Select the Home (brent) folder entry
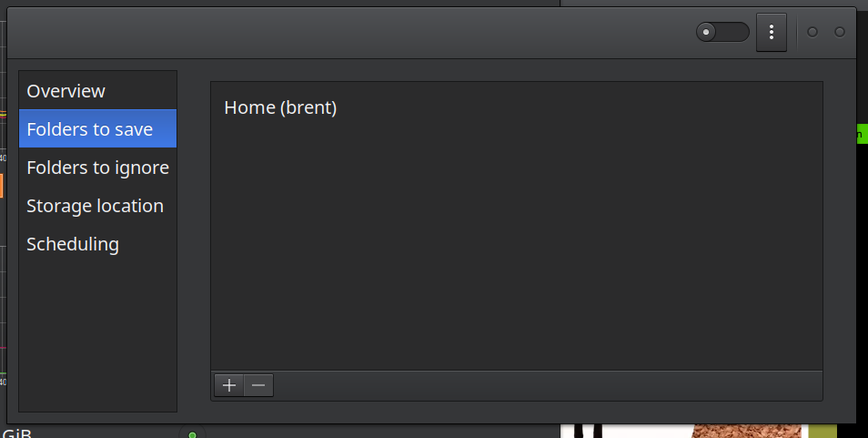Screen dimensions: 868x438 coord(517,107)
